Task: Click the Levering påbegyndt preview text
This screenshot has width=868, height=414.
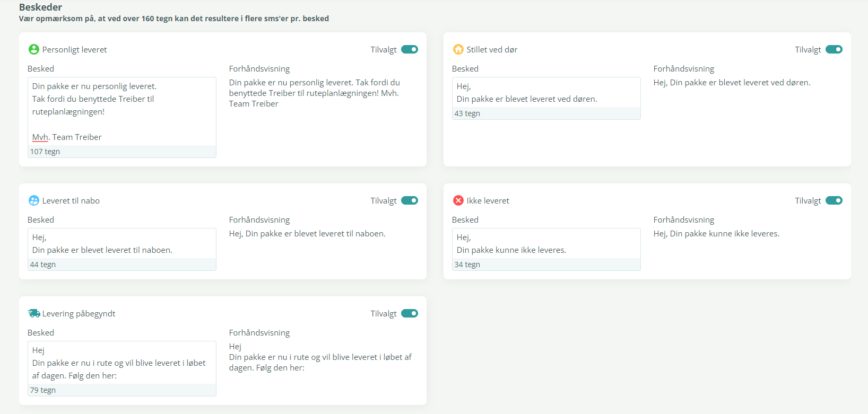Action: (x=320, y=357)
